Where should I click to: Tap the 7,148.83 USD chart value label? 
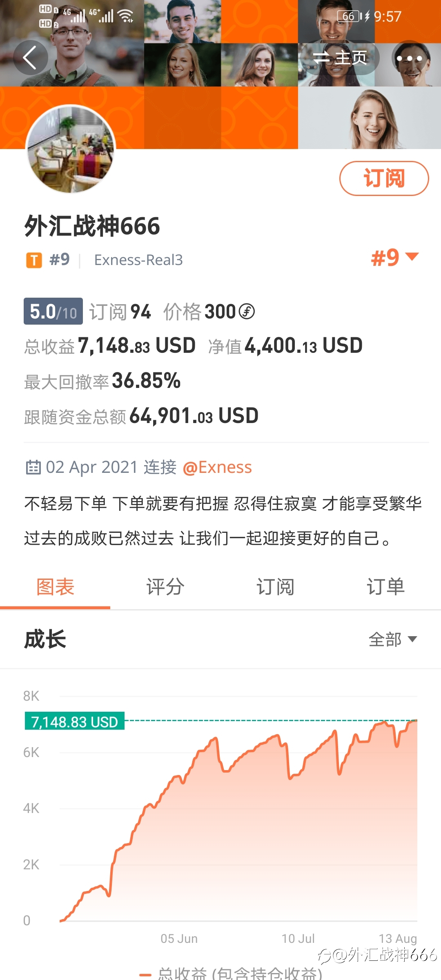(75, 722)
